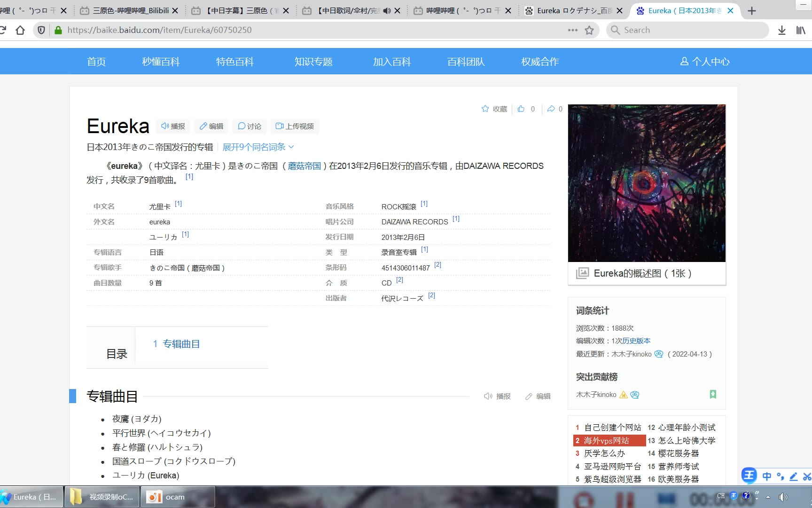Click green bookmark icon in 突出贡献榜
The width and height of the screenshot is (812, 508).
[x=713, y=394]
